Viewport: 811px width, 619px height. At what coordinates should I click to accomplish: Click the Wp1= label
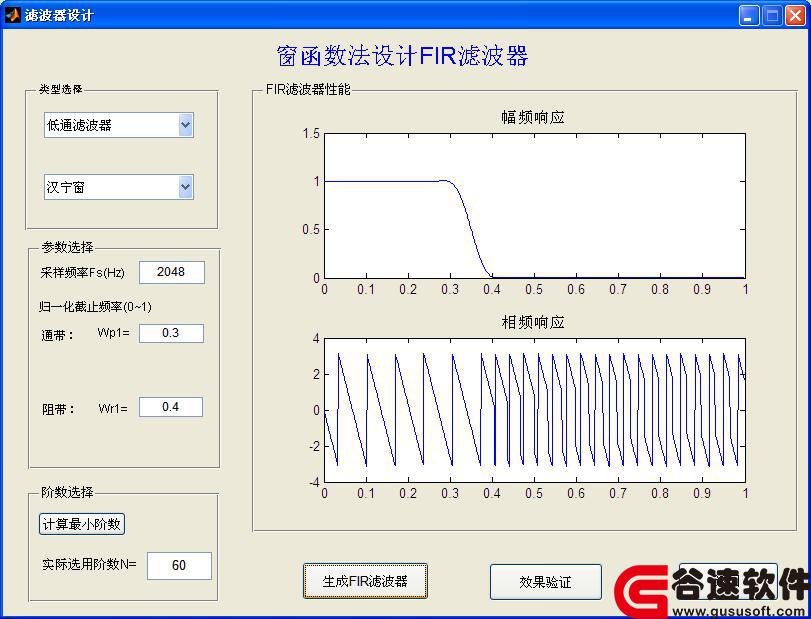(x=113, y=333)
